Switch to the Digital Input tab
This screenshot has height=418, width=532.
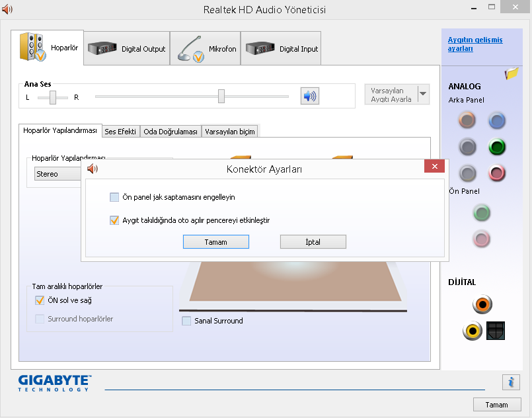pos(281,48)
